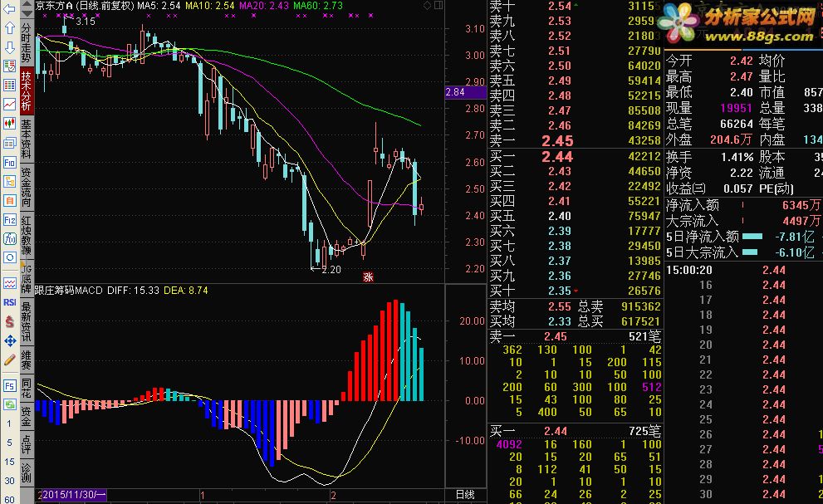Open the wavy indicator lines icon
The width and height of the screenshot is (823, 504).
pyautogui.click(x=9, y=283)
